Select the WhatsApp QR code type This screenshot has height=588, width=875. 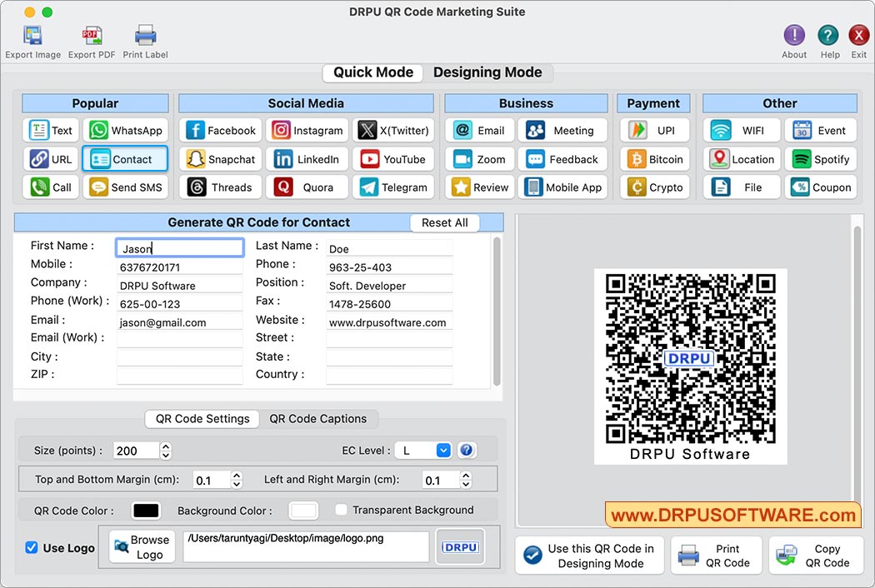[126, 130]
